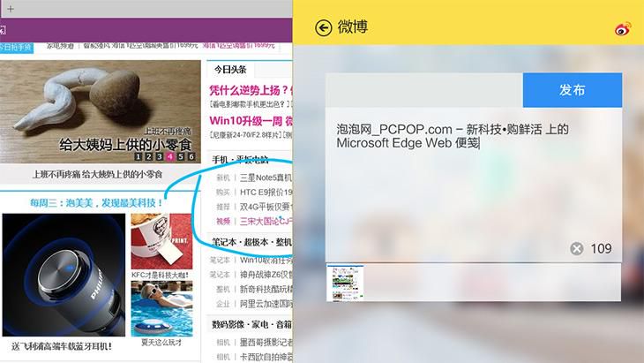Publish the post with the 发布 button
This screenshot has width=644, height=363.
pyautogui.click(x=573, y=90)
